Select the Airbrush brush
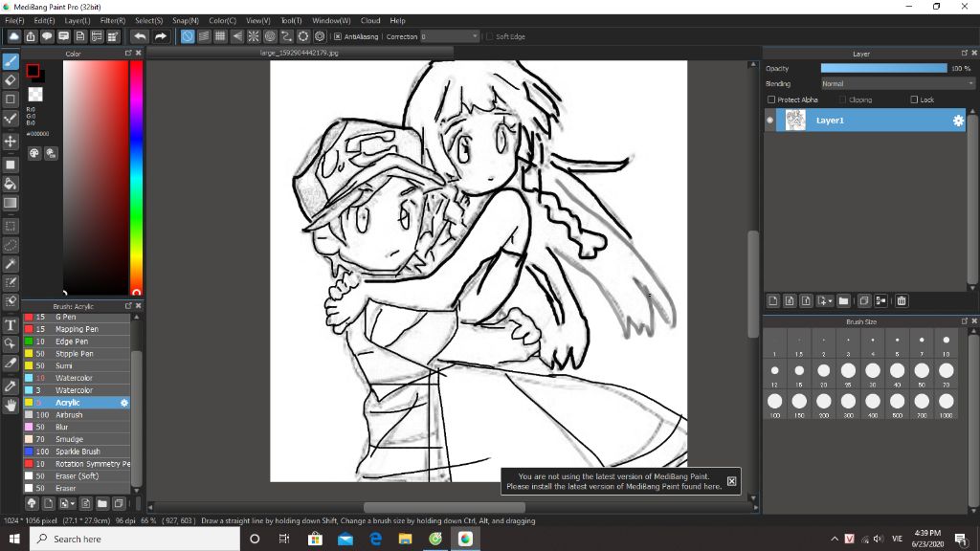Viewport: 980px width, 551px height. pos(77,415)
